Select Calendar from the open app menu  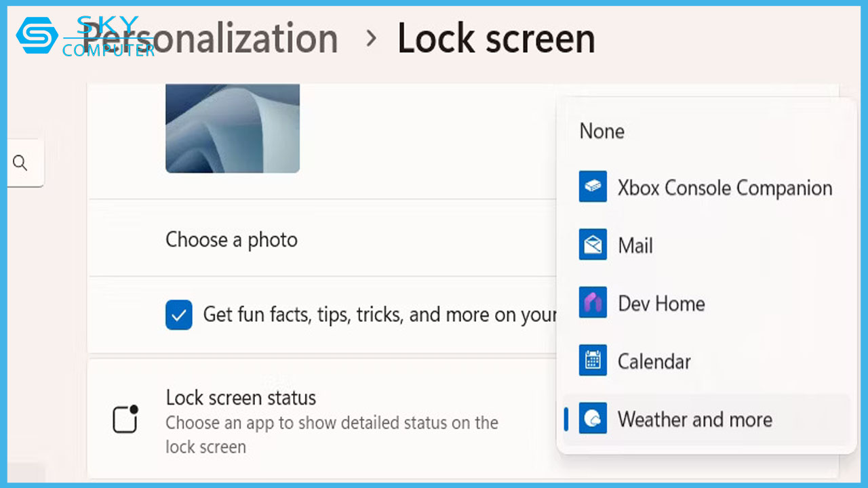click(x=654, y=361)
